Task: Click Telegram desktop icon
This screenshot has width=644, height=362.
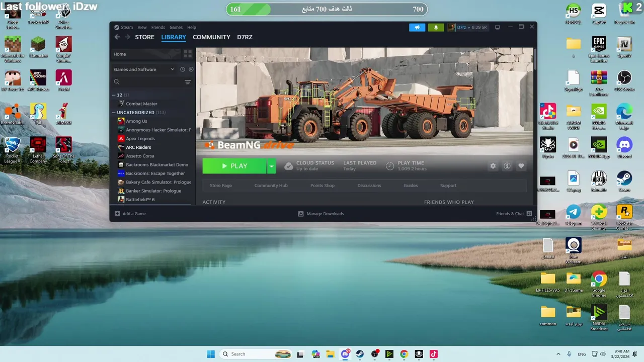Action: (x=573, y=215)
